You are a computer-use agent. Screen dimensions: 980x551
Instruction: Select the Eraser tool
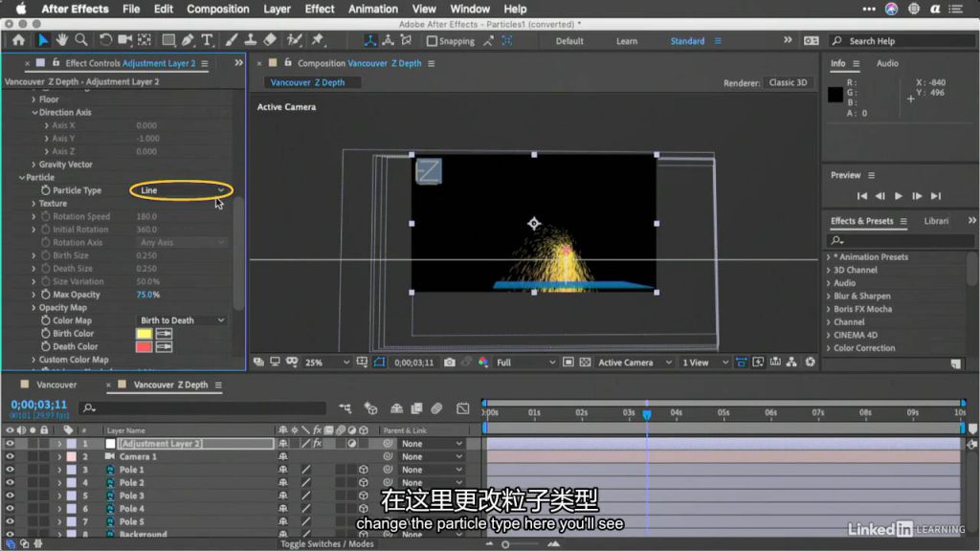click(270, 40)
